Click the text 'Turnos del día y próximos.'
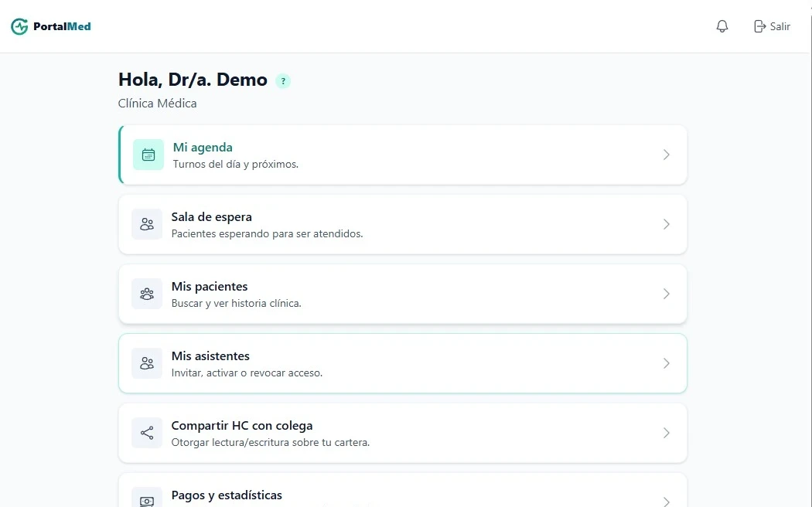Image resolution: width=812 pixels, height=507 pixels. [x=236, y=164]
